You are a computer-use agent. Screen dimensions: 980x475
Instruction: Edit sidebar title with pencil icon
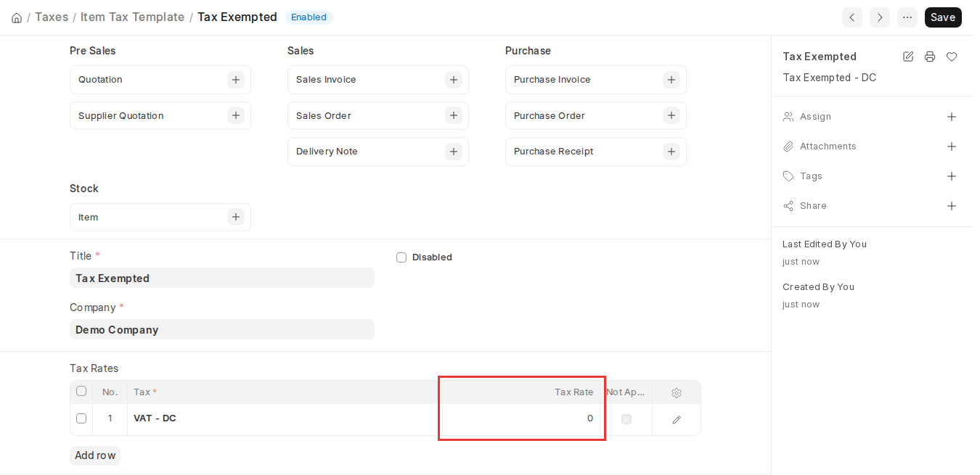(x=908, y=57)
